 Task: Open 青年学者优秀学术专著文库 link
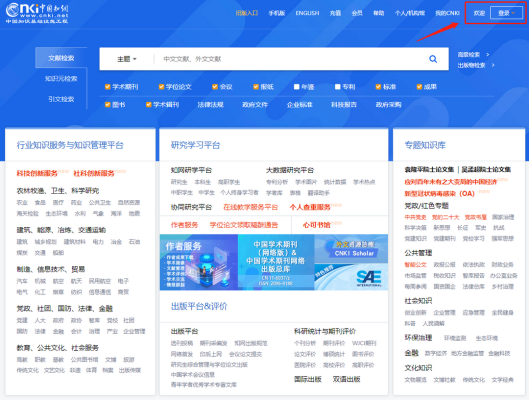click(204, 385)
